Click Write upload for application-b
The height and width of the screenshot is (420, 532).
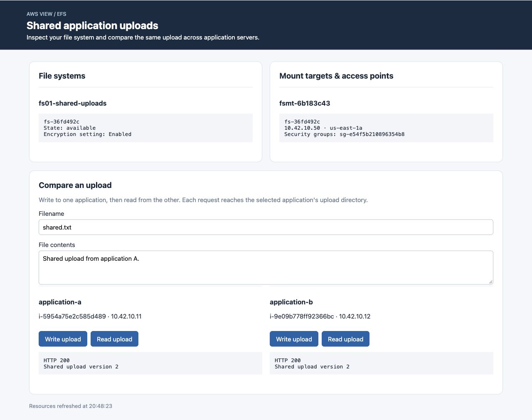pyautogui.click(x=294, y=339)
